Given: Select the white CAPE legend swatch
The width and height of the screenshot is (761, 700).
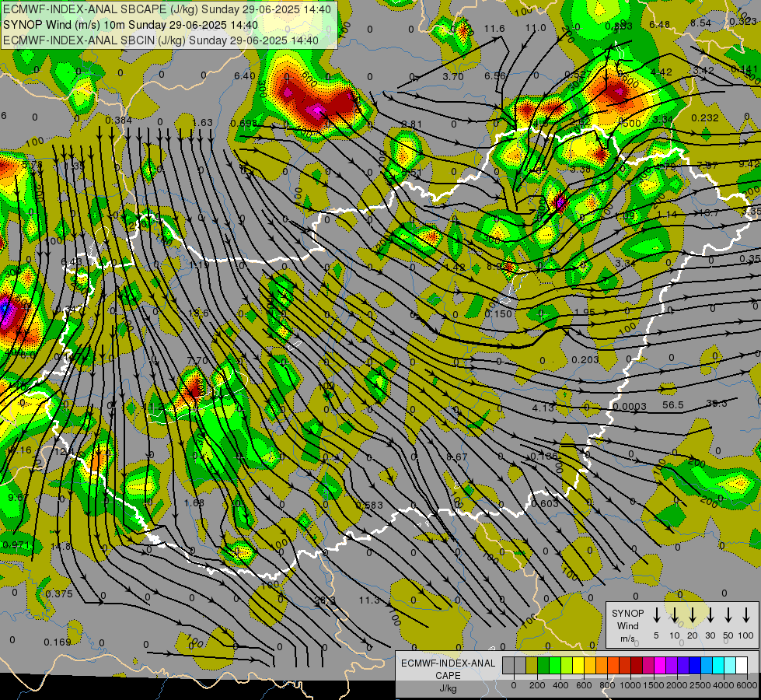Looking at the screenshot, I should (x=741, y=666).
